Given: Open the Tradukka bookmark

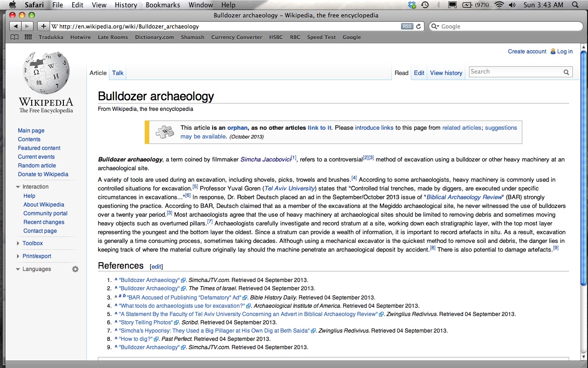Looking at the screenshot, I should pos(51,37).
